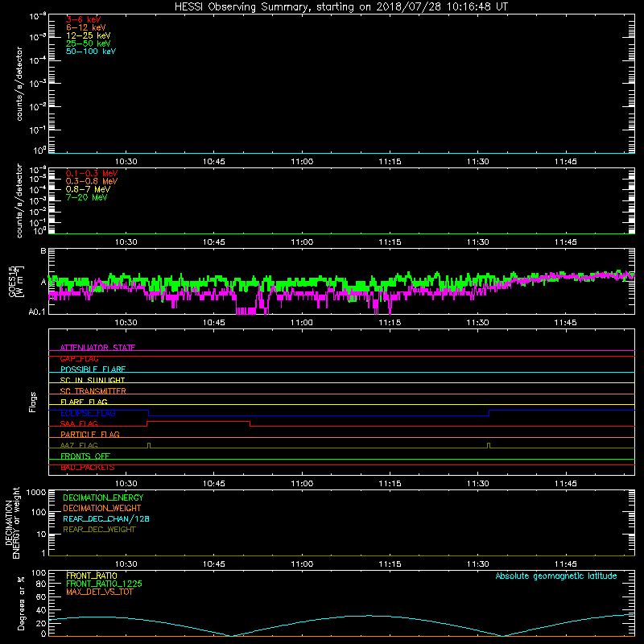
Task: Select the 'GAP_FLAG' label
Action: (x=79, y=358)
